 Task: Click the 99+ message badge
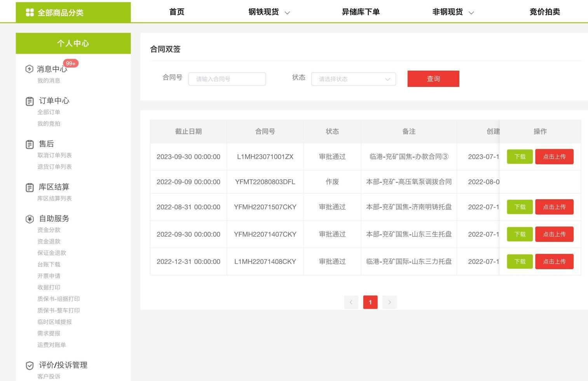(x=71, y=63)
